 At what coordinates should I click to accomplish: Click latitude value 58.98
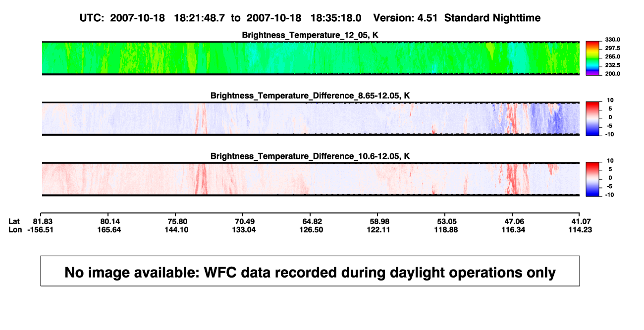tap(379, 221)
